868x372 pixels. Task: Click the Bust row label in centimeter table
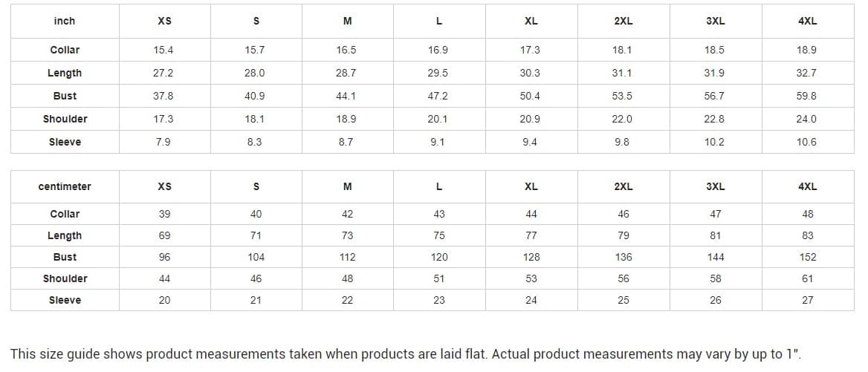pos(65,257)
